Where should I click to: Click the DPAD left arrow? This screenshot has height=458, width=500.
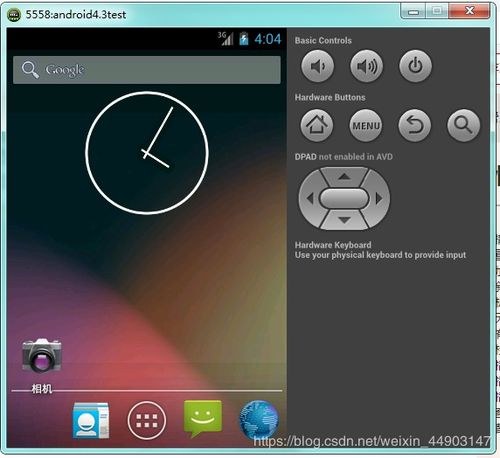310,199
